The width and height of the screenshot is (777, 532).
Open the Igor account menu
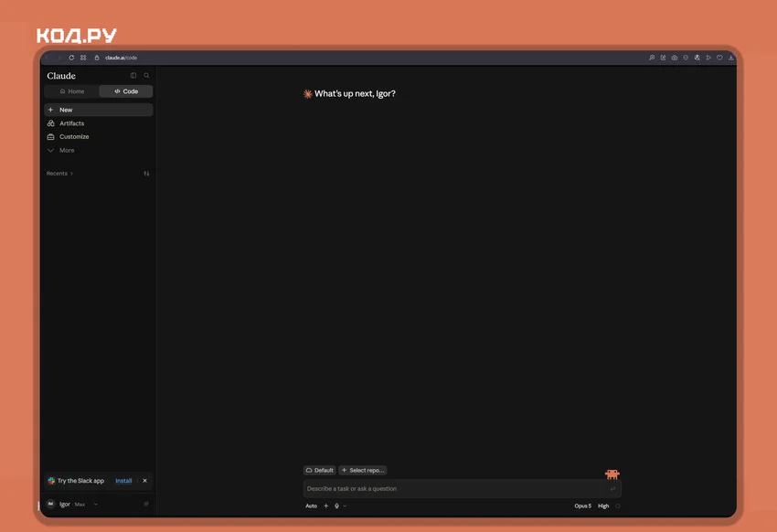tap(72, 504)
